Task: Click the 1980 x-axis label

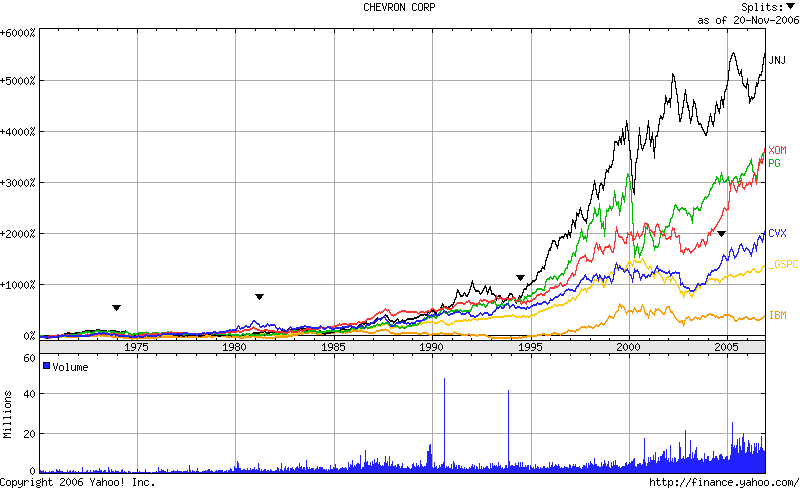Action: [235, 347]
